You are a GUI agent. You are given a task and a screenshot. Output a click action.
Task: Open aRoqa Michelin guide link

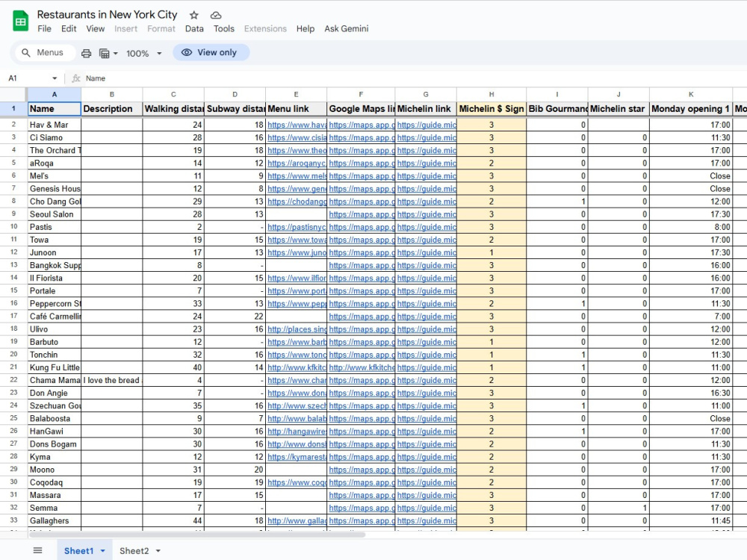(427, 163)
